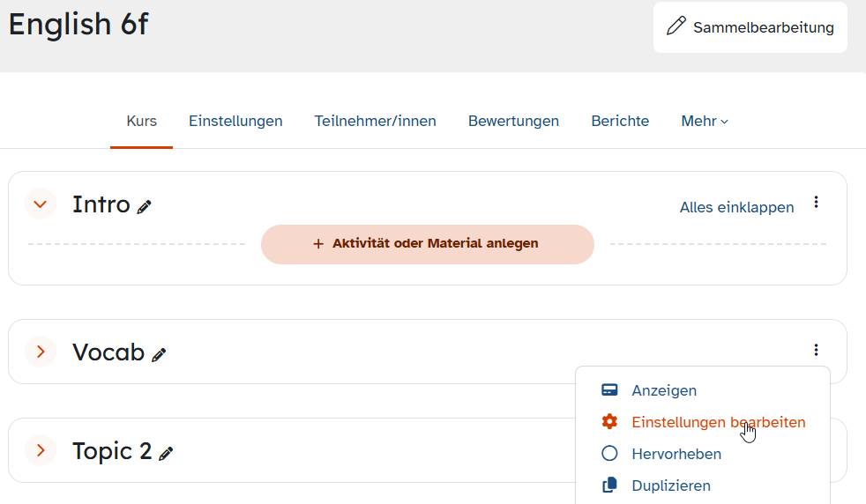
Task: Click the Anzeigen card icon in menu
Action: coord(609,389)
